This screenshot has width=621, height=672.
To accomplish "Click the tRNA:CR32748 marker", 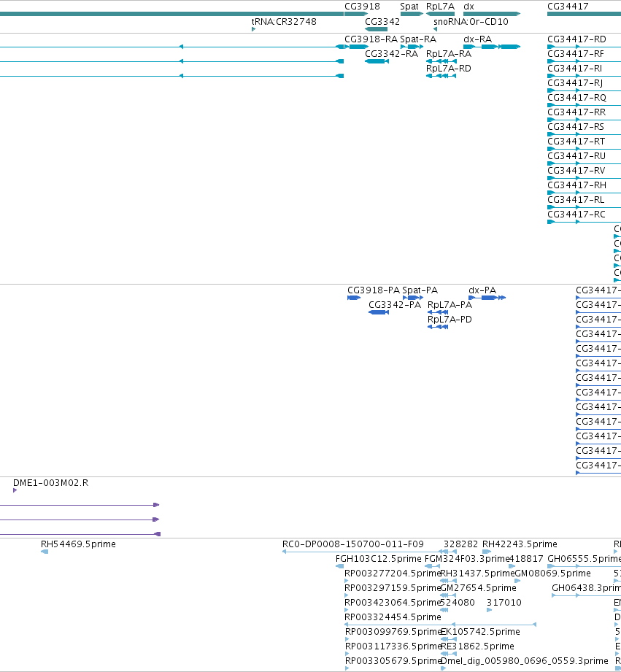I will coord(254,29).
